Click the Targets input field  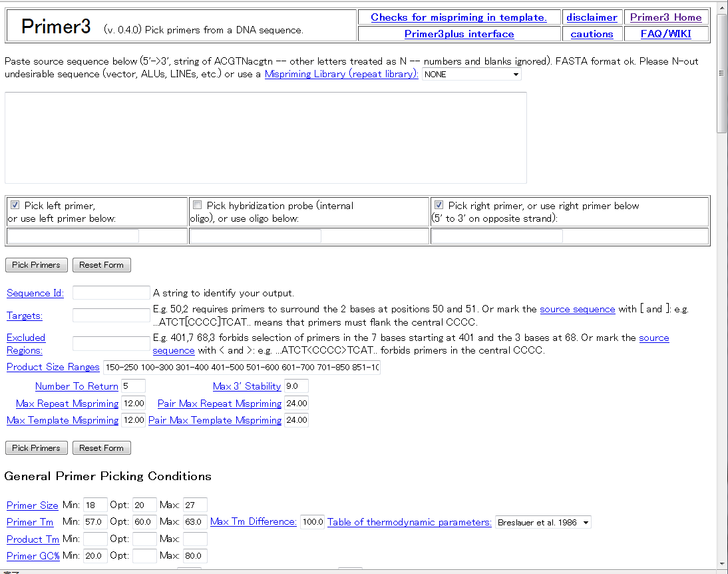[x=111, y=315]
